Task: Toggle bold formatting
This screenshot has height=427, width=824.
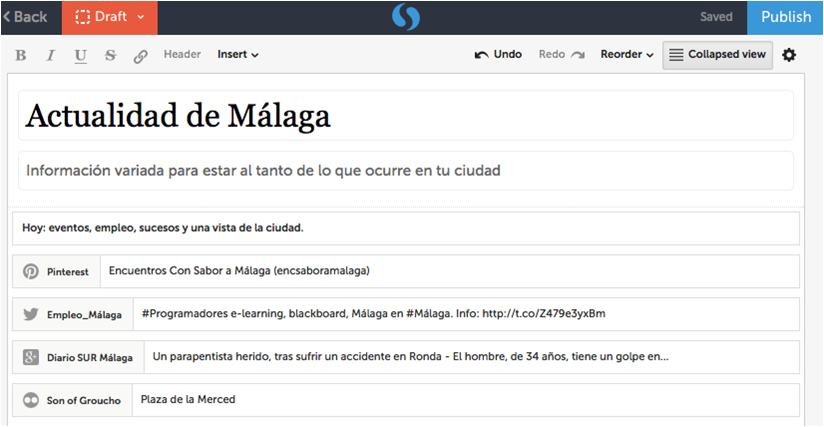Action: (x=20, y=55)
